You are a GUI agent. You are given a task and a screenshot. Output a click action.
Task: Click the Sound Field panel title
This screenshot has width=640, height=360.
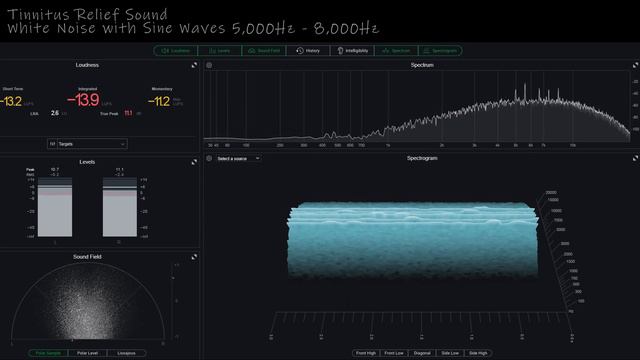[x=87, y=257]
